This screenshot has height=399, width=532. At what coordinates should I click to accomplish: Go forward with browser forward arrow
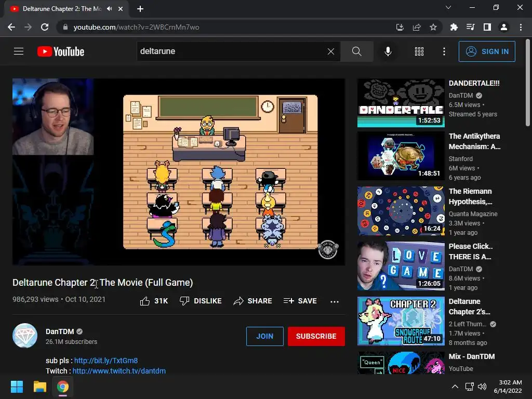coord(28,27)
